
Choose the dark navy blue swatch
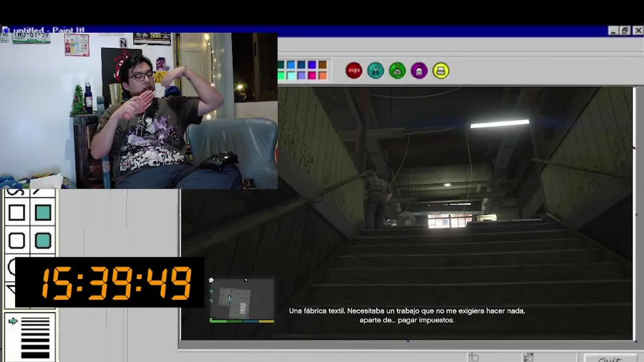(x=301, y=65)
